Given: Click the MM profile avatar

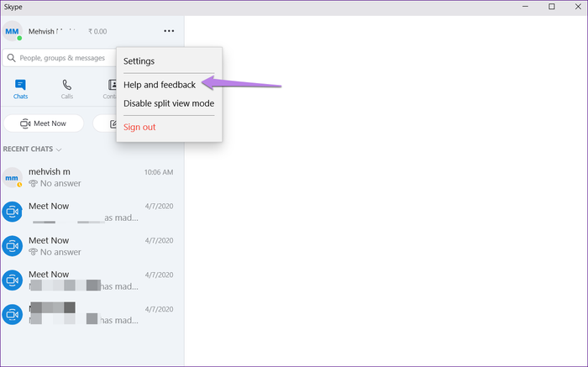Looking at the screenshot, I should 12,31.
